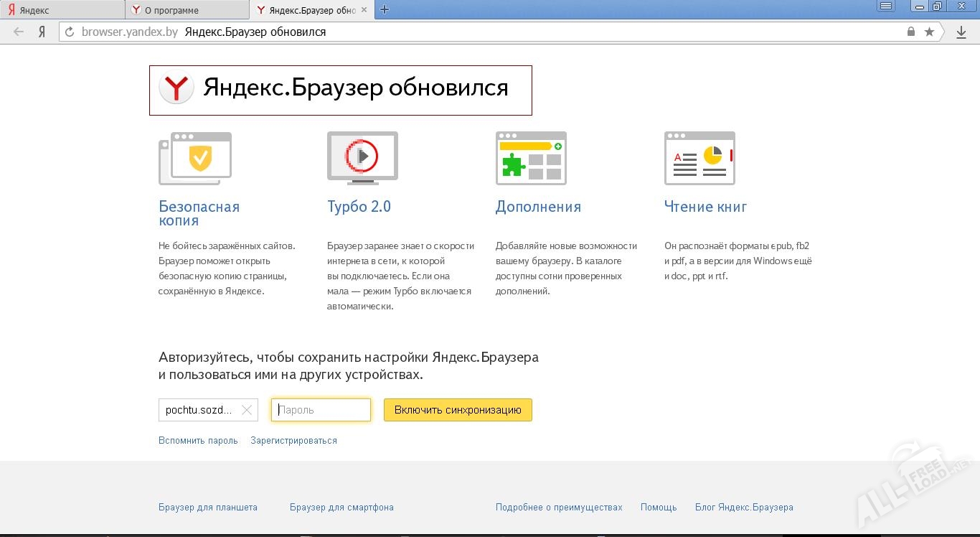Switch to the Яндекс tab

(x=61, y=9)
